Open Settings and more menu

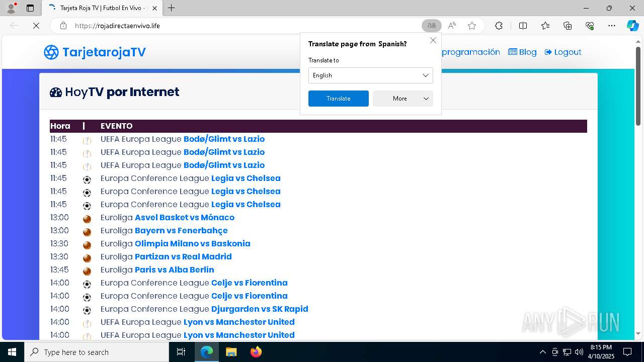click(x=612, y=26)
